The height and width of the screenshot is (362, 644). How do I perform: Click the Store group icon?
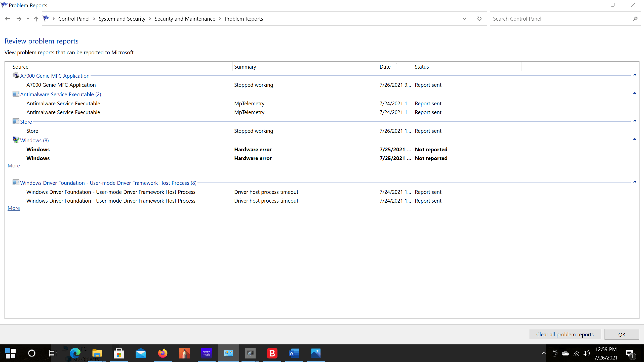click(x=16, y=121)
